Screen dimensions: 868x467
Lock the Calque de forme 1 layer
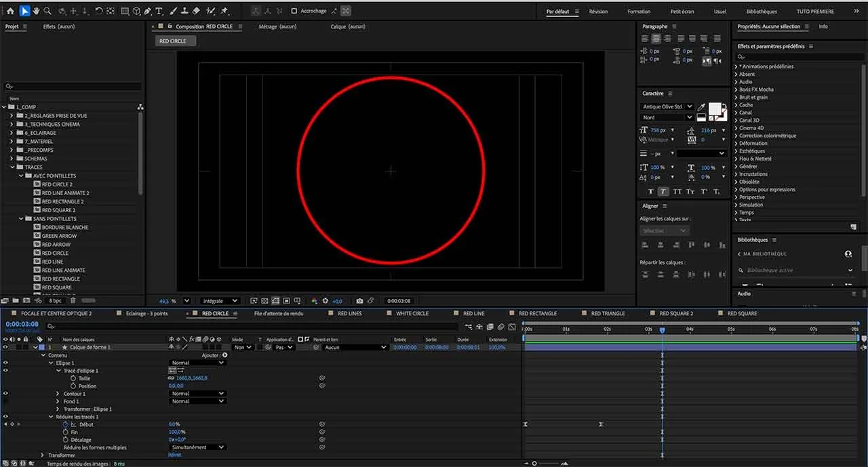point(25,346)
